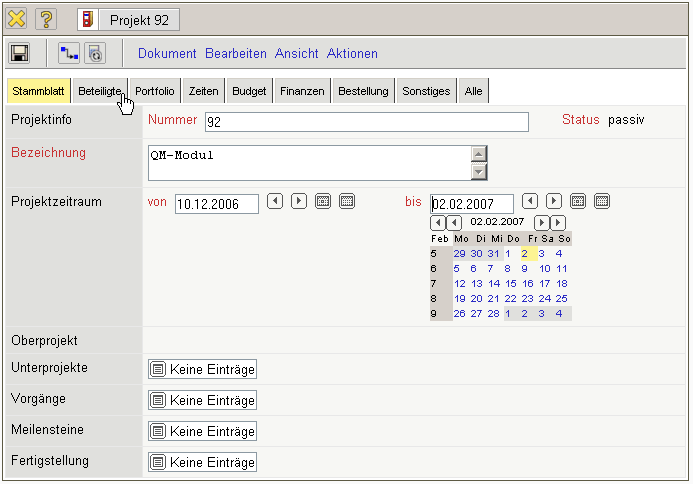
Task: Expand the Fertigstellung Keine Einträge list
Action: [203, 462]
